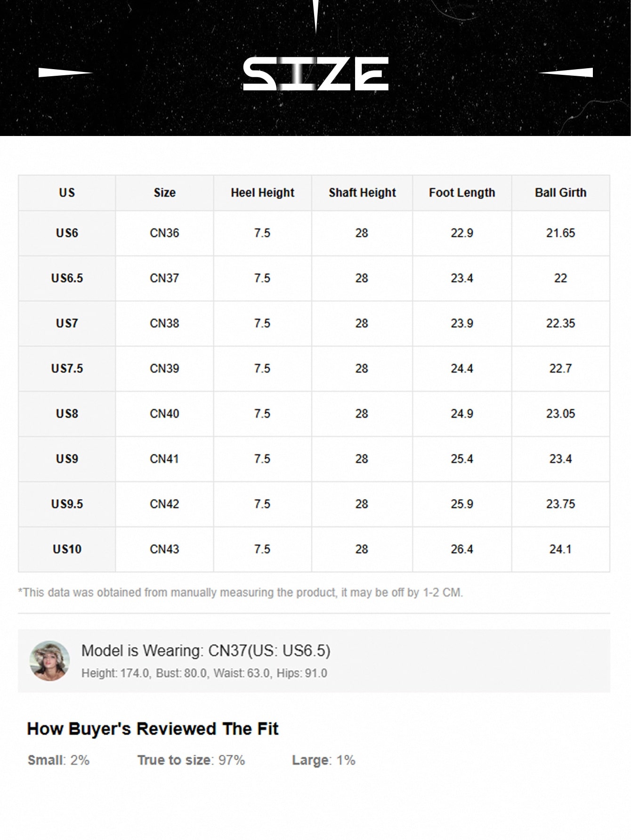Click the Ball Girth column header
This screenshot has height=840, width=631.
pos(560,192)
